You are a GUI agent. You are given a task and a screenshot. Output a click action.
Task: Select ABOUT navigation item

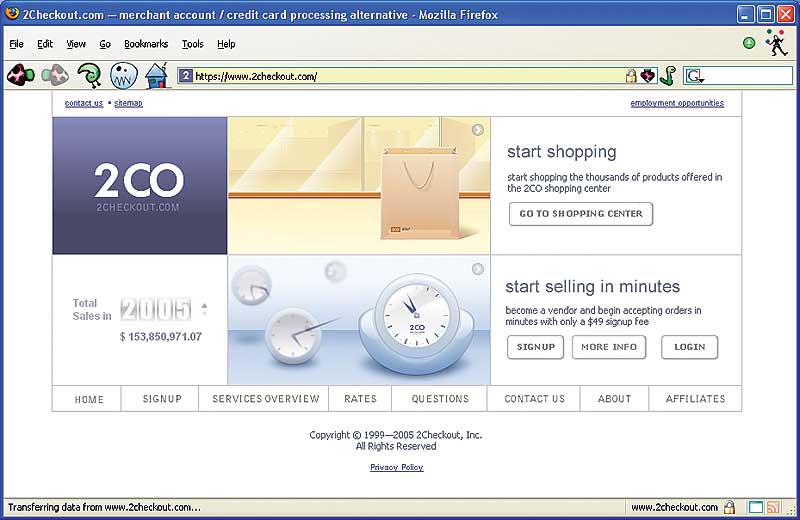click(x=614, y=399)
